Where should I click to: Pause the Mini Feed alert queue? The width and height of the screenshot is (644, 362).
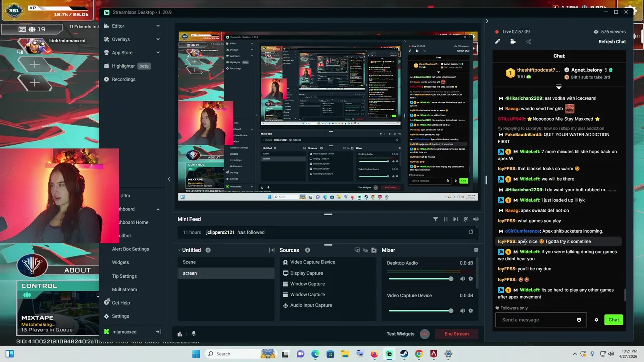click(x=445, y=219)
